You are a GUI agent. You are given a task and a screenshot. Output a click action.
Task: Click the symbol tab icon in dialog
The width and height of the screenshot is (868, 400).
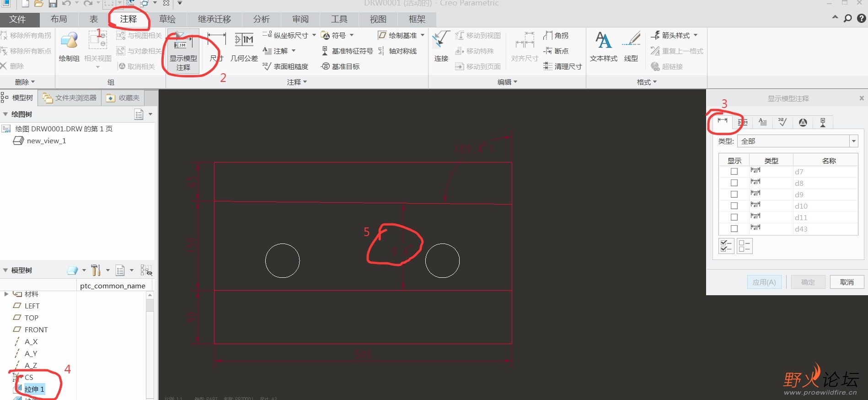[x=803, y=122]
